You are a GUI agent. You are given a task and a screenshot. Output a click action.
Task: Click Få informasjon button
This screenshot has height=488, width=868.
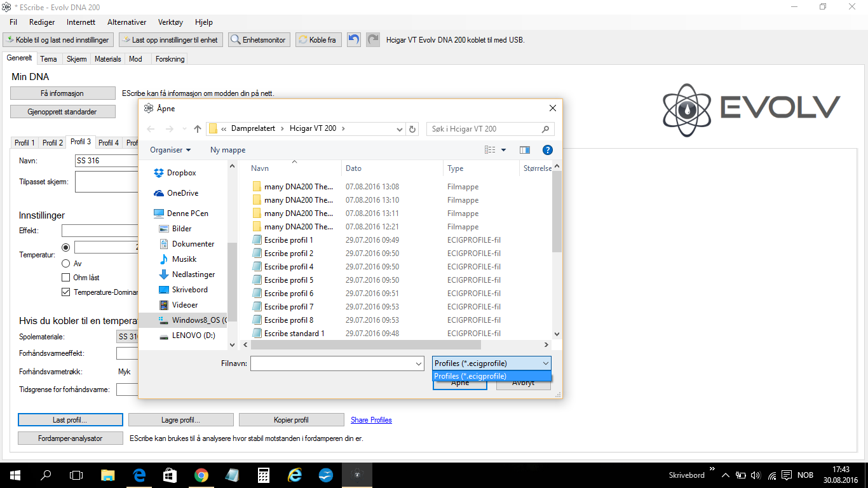tap(63, 93)
